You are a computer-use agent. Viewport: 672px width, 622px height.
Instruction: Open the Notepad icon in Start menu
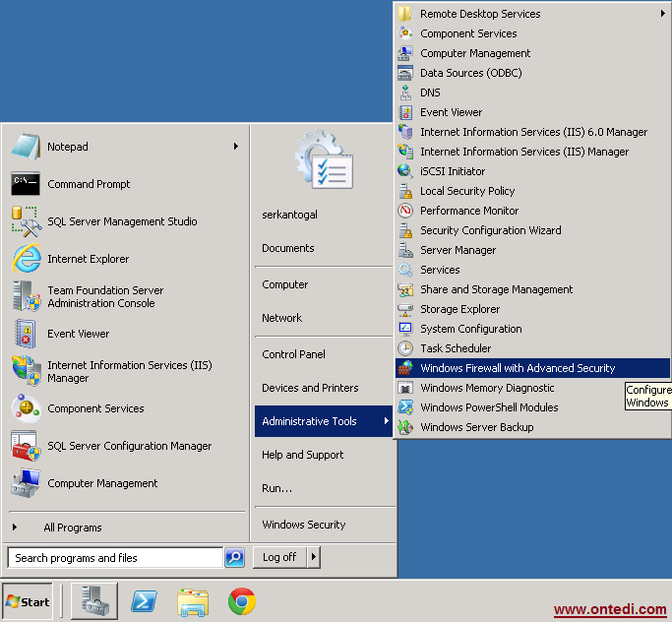point(26,147)
